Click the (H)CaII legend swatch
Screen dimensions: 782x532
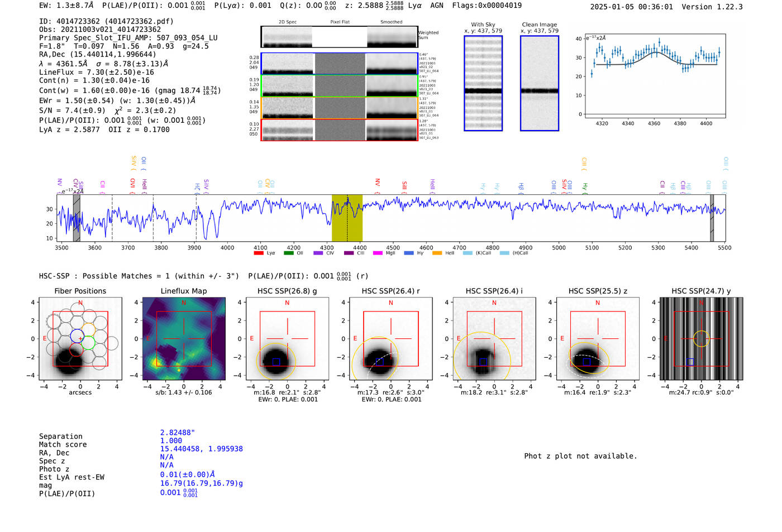tap(504, 253)
